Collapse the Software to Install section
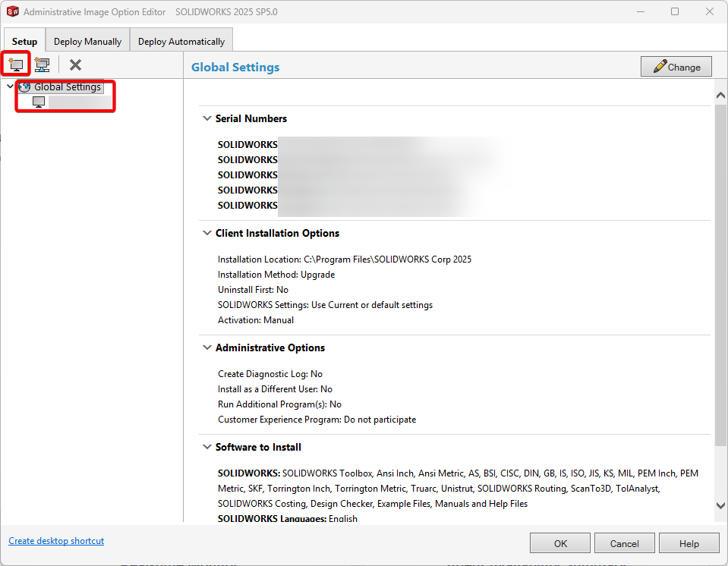 tap(207, 447)
